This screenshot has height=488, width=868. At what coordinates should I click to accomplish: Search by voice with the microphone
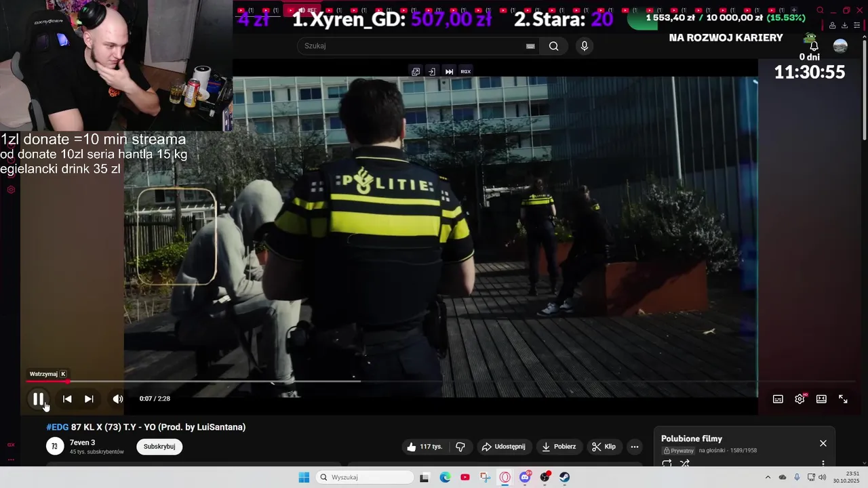[585, 46]
